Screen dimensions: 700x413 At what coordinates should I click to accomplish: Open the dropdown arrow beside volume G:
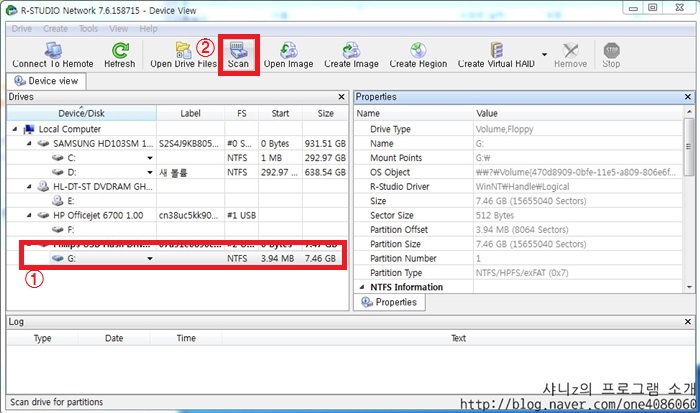150,258
